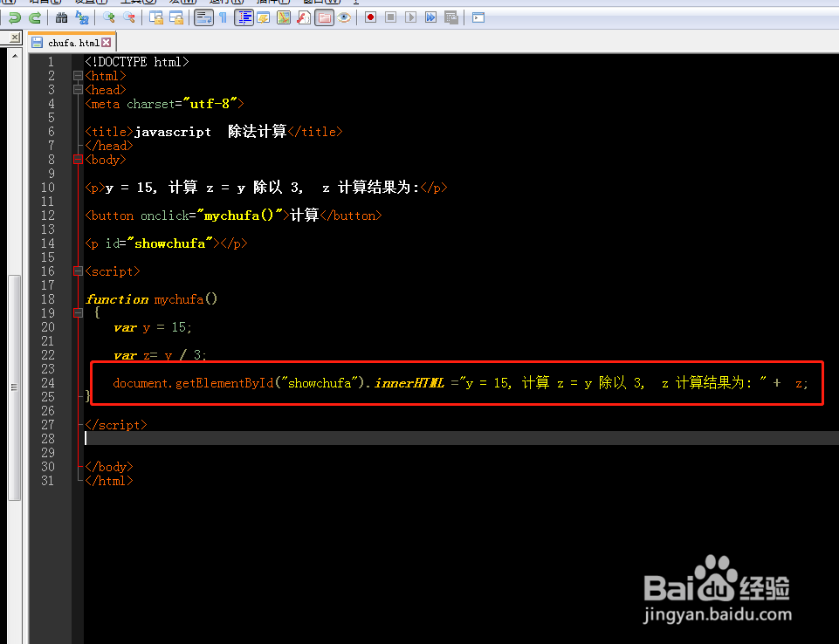Click 'function mychufa()' declaration
This screenshot has width=839, height=644.
pos(151,299)
